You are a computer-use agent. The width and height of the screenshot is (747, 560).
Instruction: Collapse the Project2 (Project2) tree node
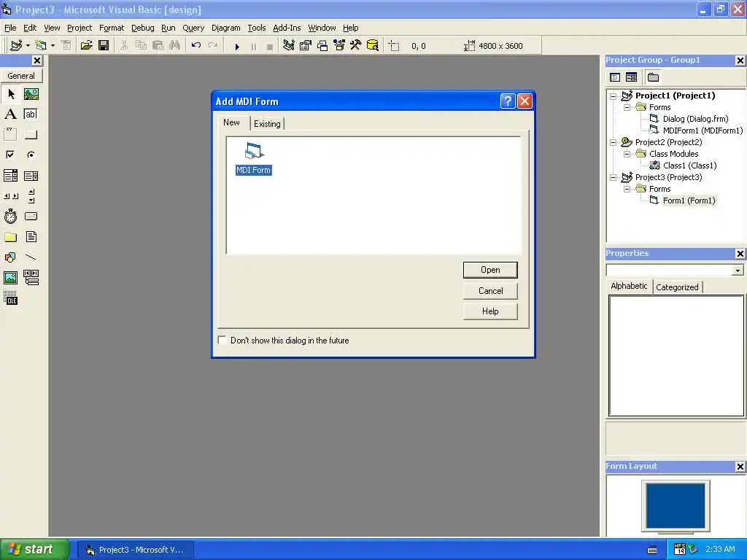[613, 142]
